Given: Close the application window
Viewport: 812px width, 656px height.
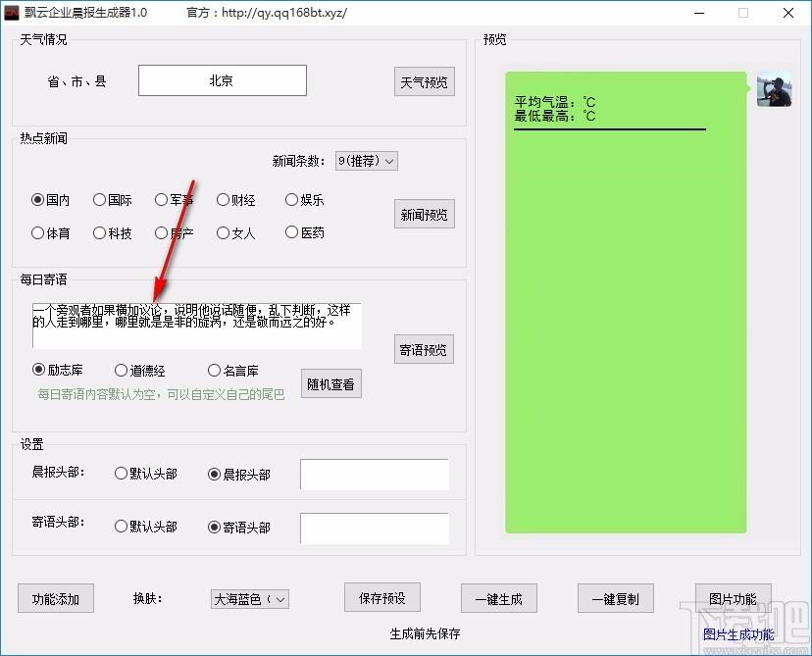Looking at the screenshot, I should tap(788, 13).
